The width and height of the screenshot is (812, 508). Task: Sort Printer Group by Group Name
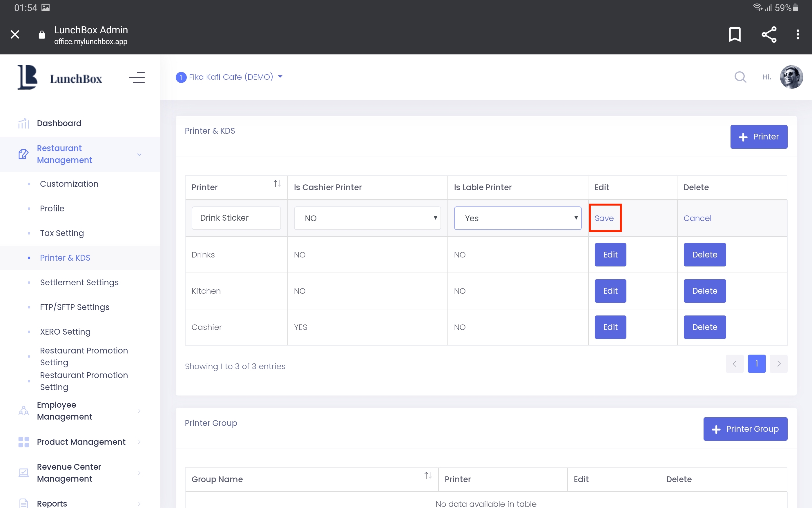point(428,476)
